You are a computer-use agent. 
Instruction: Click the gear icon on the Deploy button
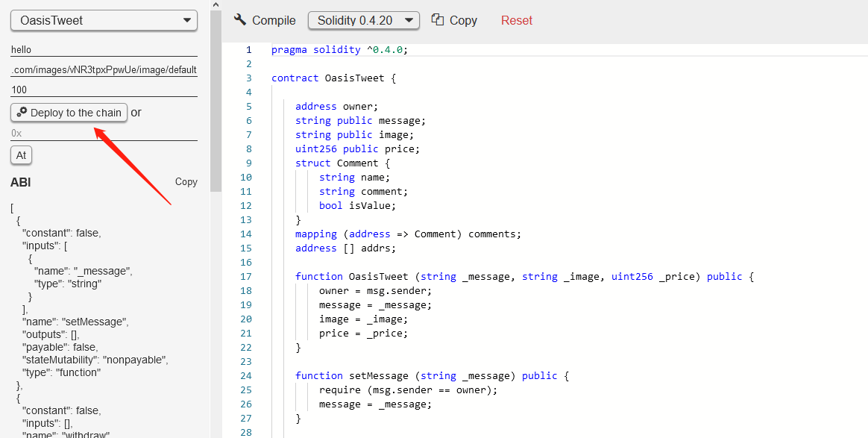pyautogui.click(x=22, y=113)
